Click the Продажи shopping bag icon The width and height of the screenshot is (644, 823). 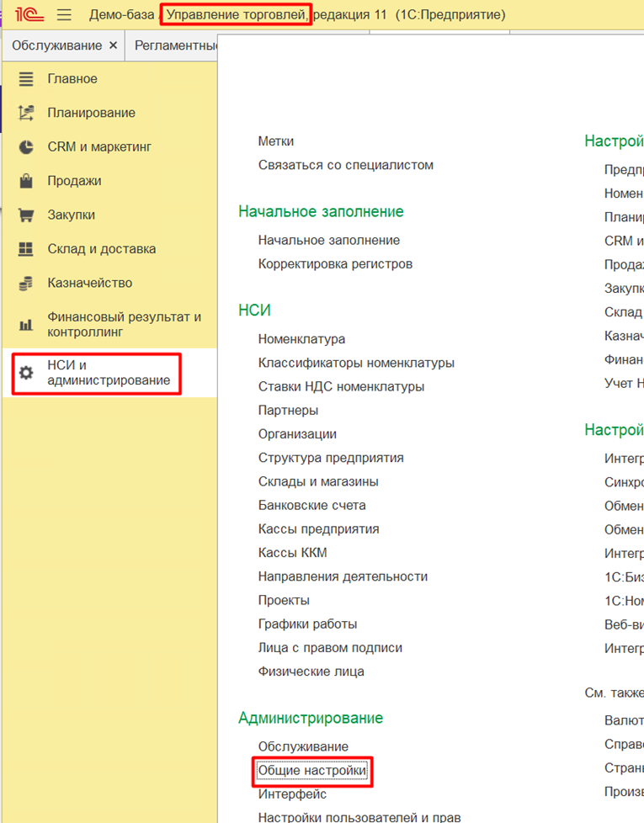coord(26,181)
